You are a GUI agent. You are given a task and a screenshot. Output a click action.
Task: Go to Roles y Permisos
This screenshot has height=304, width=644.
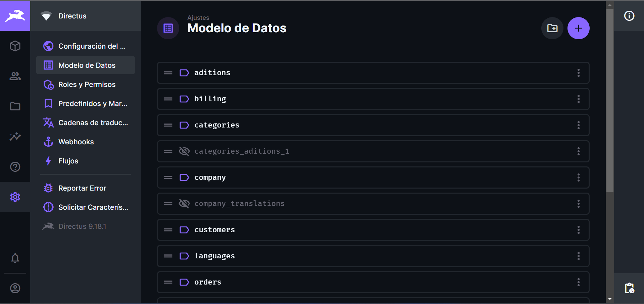87,85
